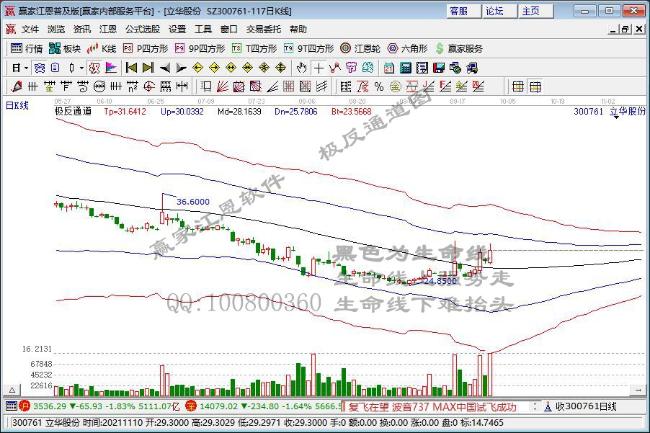Image resolution: width=650 pixels, height=433 pixels.
Task: Click the 日K线 period label
Action: [17, 106]
